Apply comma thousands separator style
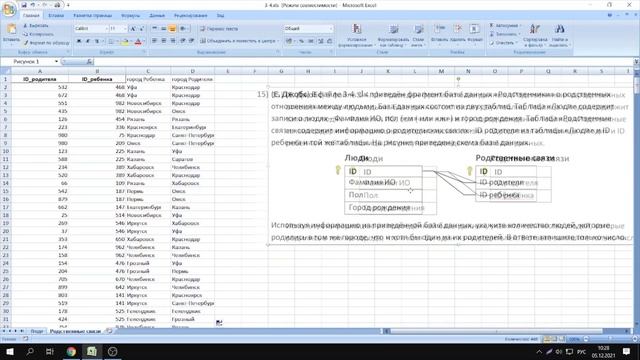Viewport: 640px width, 360px height. pyautogui.click(x=311, y=41)
